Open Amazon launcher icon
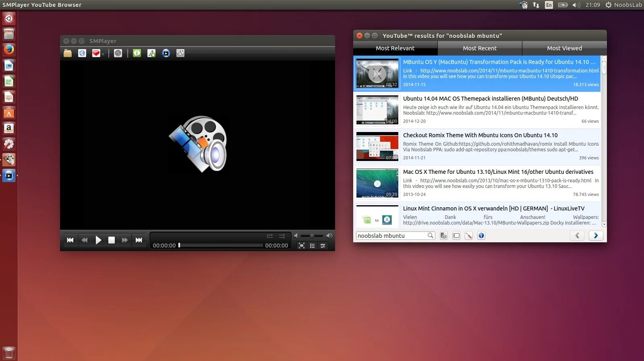 coord(9,128)
